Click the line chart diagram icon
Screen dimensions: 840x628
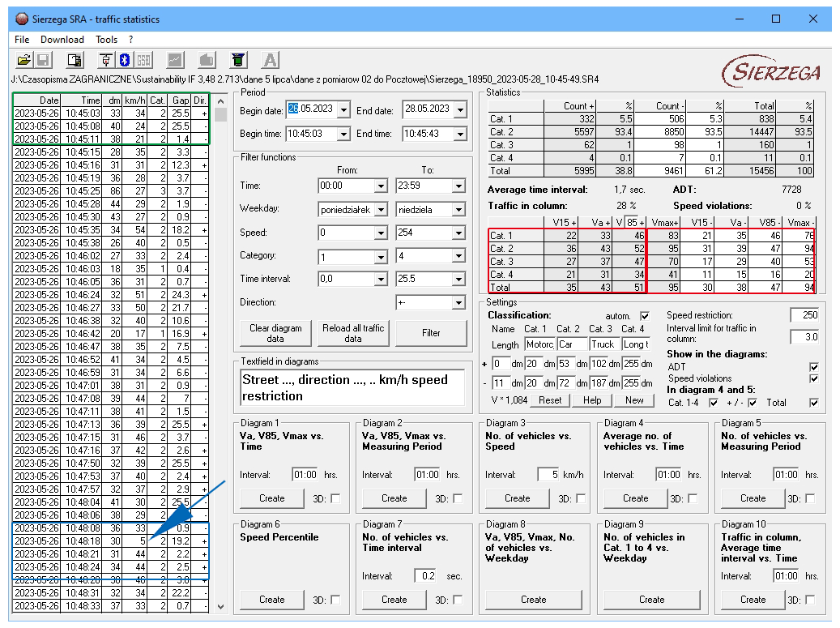point(175,60)
